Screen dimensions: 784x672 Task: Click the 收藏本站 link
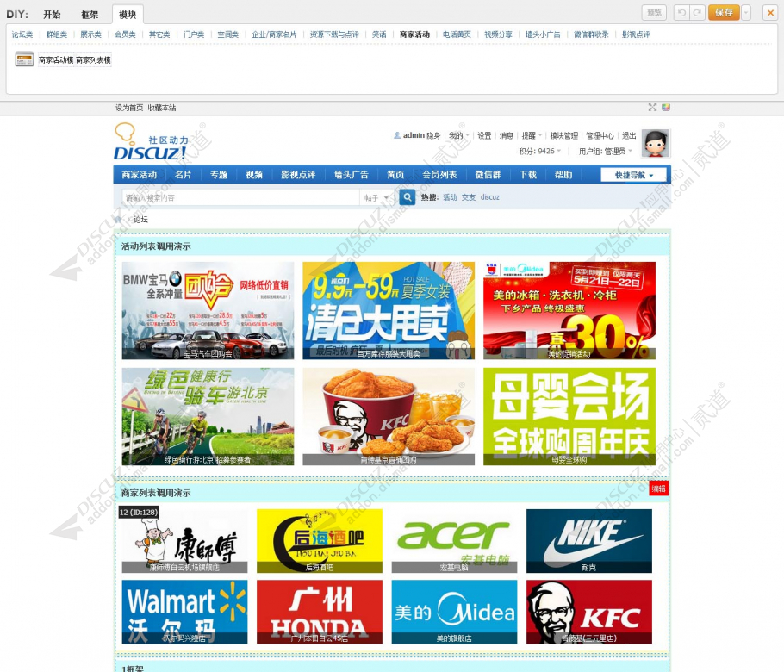click(161, 108)
